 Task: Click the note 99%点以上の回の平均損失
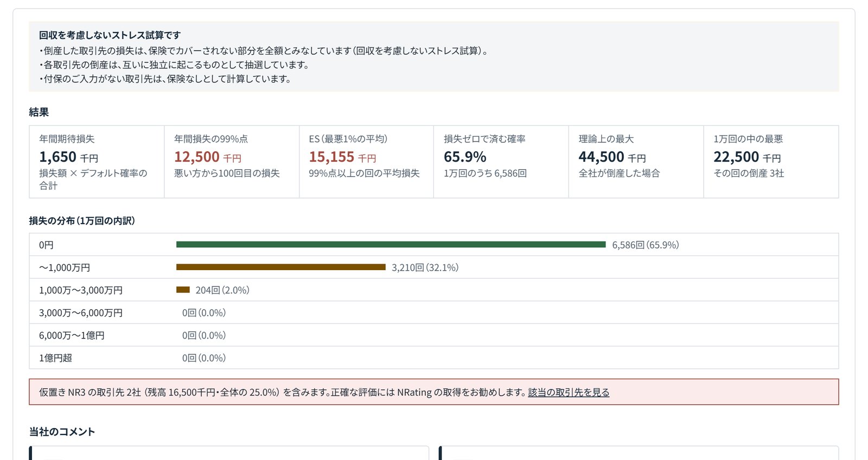click(x=364, y=173)
